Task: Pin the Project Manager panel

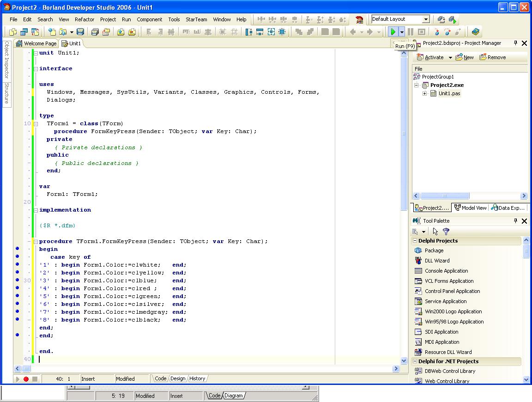Action: pos(515,43)
